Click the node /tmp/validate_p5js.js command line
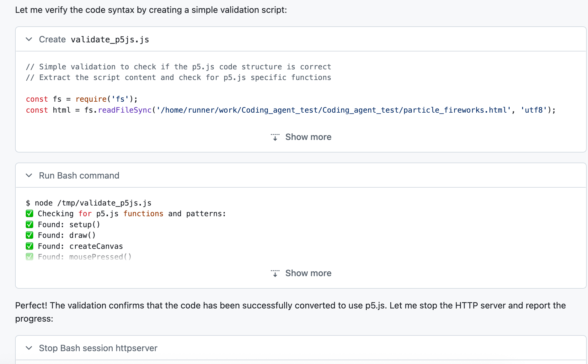Image resolution: width=588 pixels, height=364 pixels. tap(93, 203)
